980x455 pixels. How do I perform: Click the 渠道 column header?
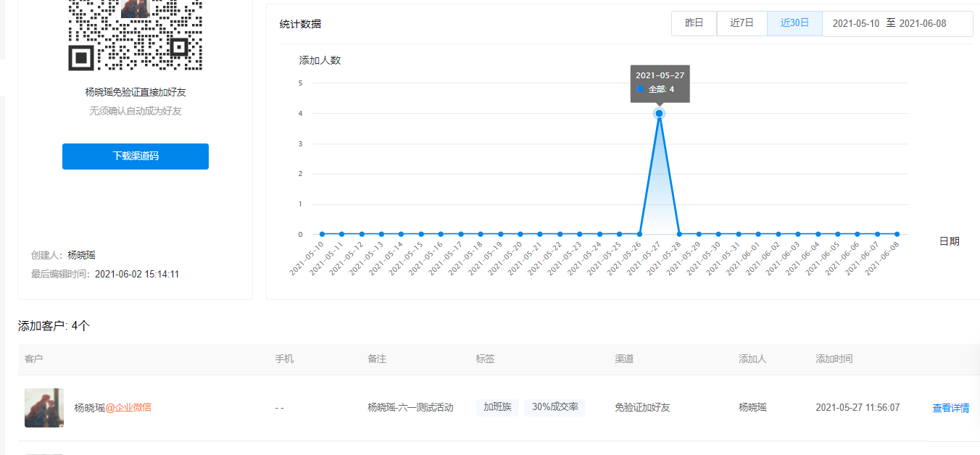(625, 359)
